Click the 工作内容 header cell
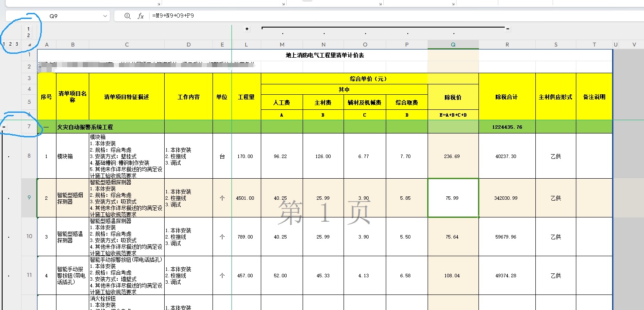Screen dimensions: 644x310 [x=188, y=96]
